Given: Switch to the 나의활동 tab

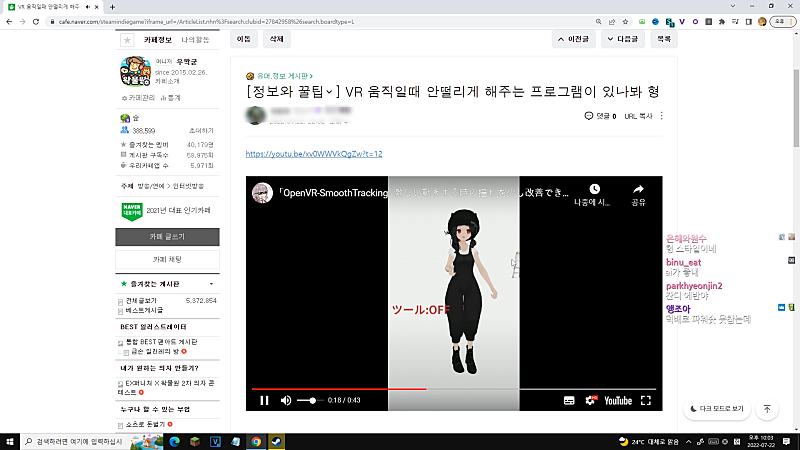Looking at the screenshot, I should click(x=196, y=40).
